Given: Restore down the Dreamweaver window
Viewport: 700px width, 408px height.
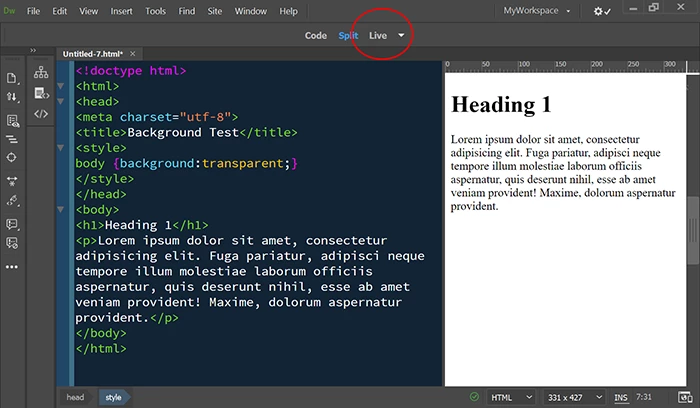Looking at the screenshot, I should coord(654,7).
